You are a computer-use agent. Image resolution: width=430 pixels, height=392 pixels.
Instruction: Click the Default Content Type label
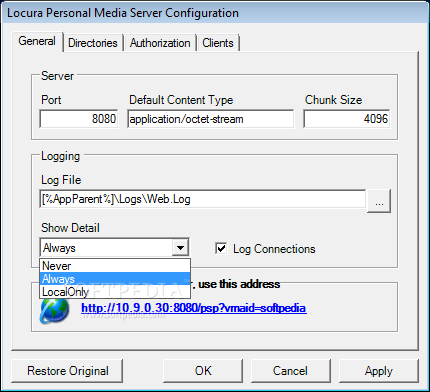point(181,100)
